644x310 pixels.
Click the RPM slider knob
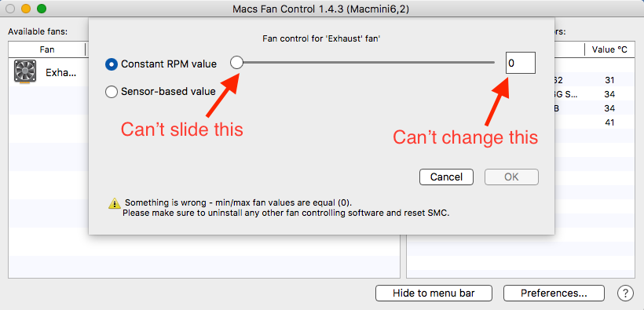(x=236, y=63)
